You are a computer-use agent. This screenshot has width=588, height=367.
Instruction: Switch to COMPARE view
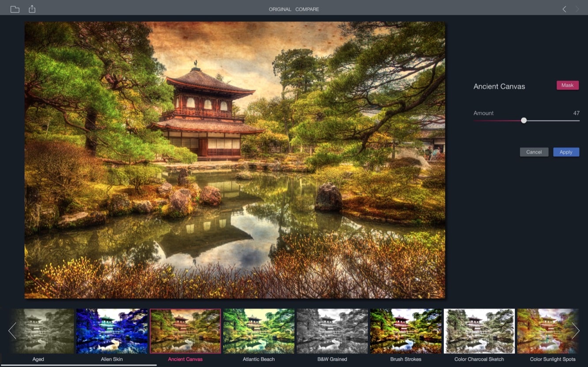307,9
